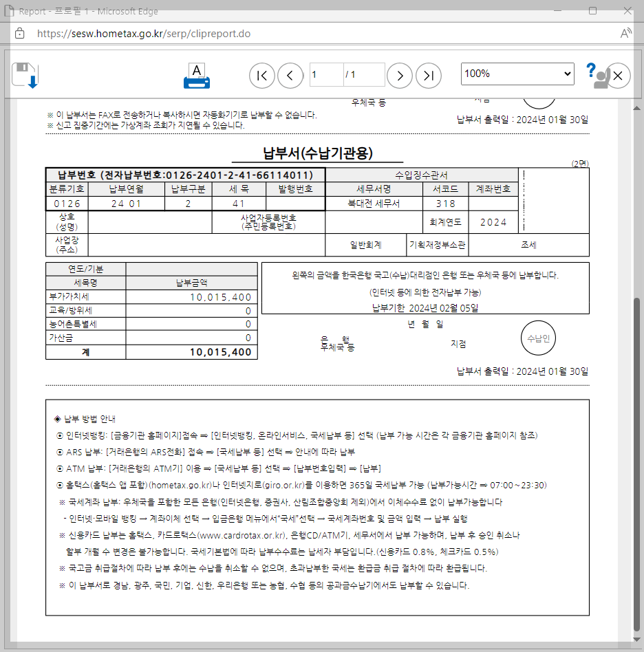Click the 회계연도 value 2024

pos(493,222)
